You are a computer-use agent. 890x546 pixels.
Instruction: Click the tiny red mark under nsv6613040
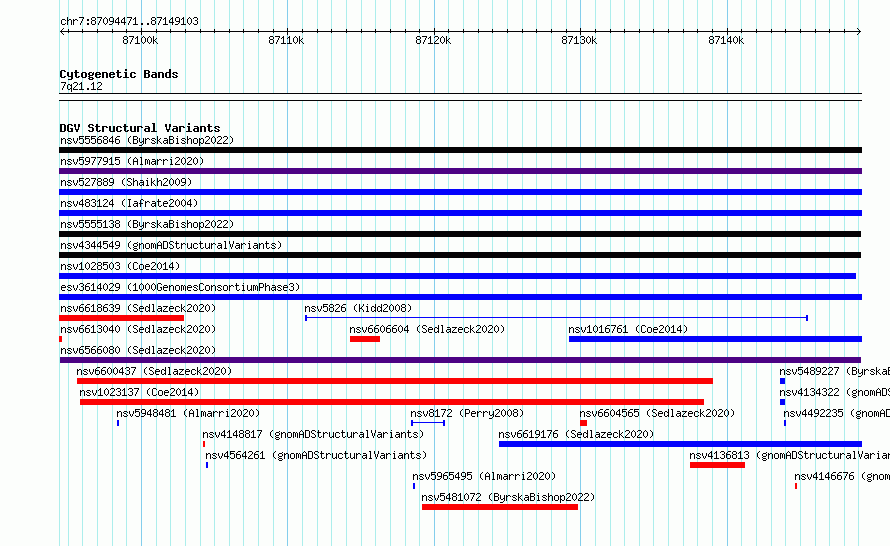click(x=61, y=339)
